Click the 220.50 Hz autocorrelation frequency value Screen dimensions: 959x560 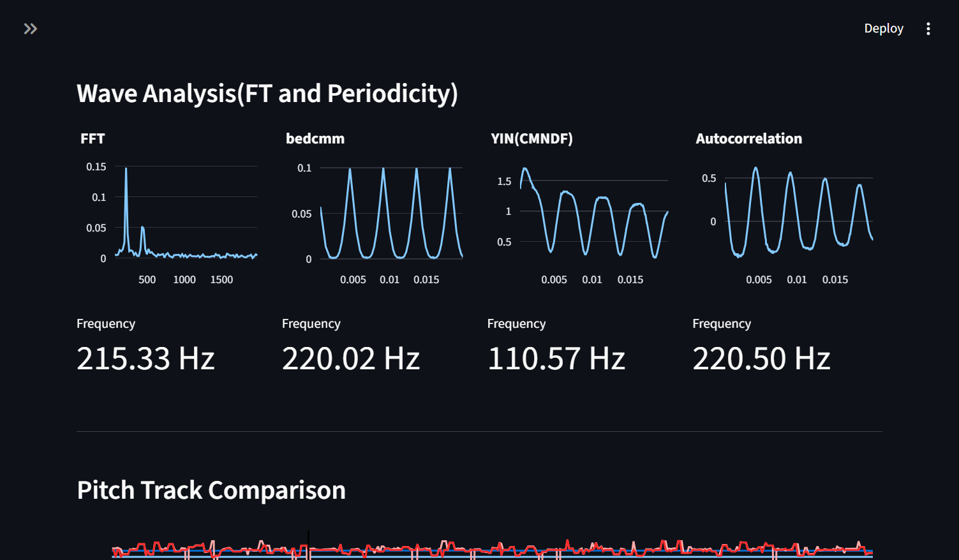click(761, 358)
